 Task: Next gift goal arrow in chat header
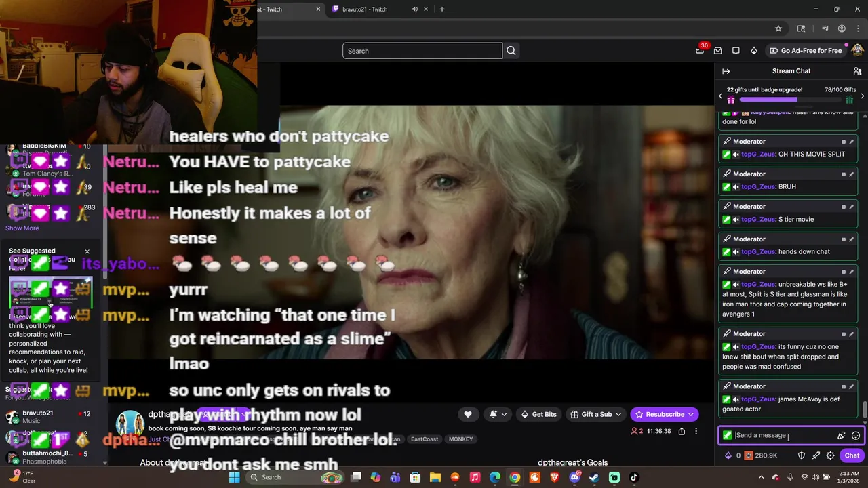point(862,96)
